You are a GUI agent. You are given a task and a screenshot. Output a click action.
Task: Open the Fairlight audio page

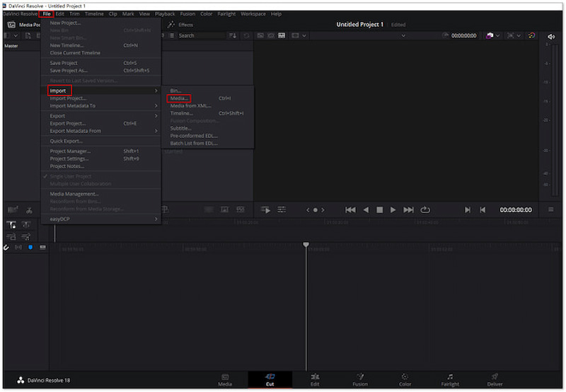[x=450, y=380]
